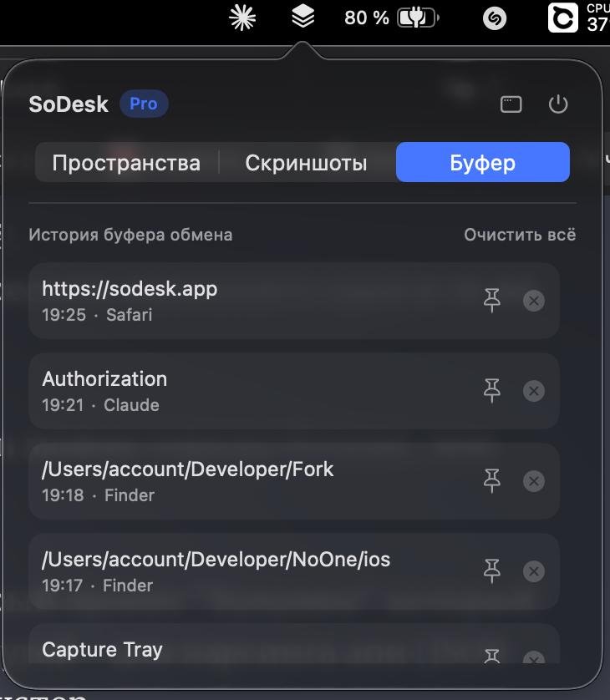Select the Authorization clipboard item text
Image resolution: width=610 pixels, height=700 pixels.
[x=105, y=379]
